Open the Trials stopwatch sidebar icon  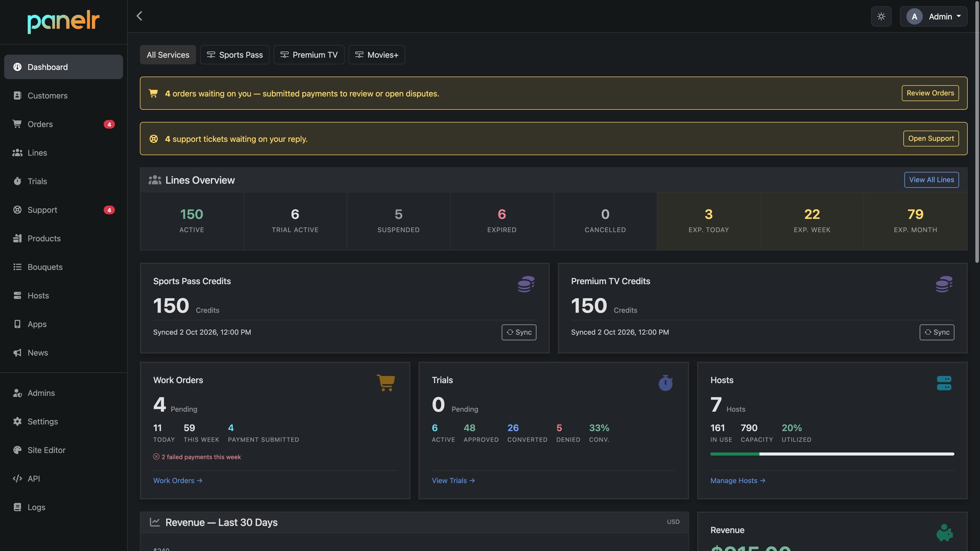click(x=17, y=181)
